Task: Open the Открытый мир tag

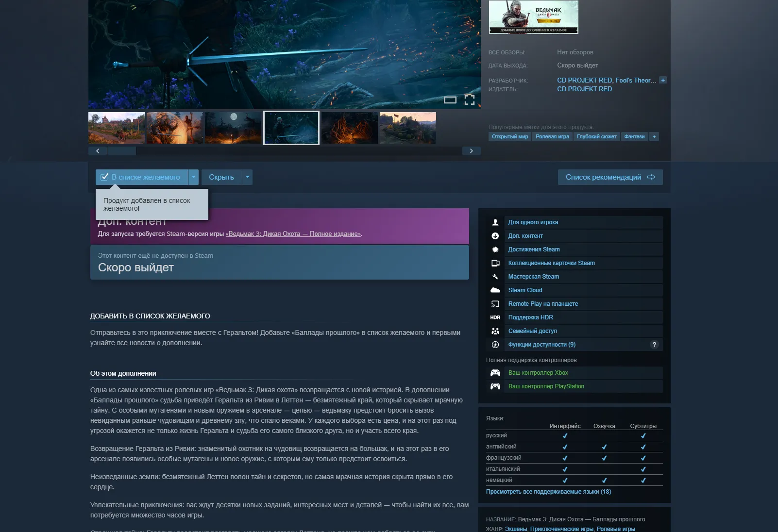Action: 510,137
